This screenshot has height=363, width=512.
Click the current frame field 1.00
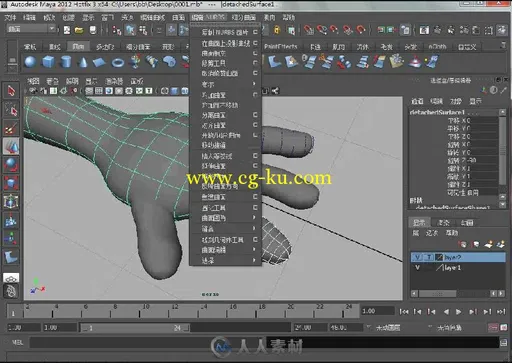click(x=378, y=311)
